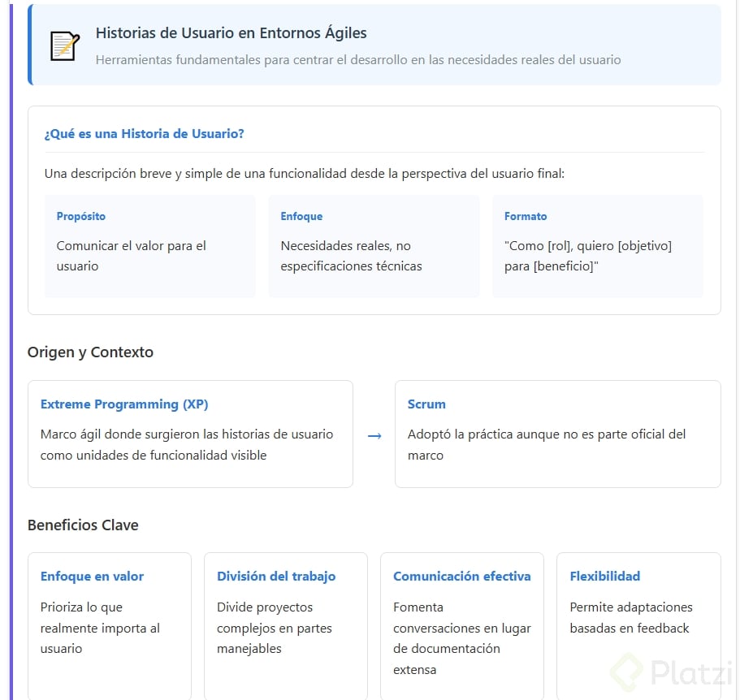Click the Como [rol], quiero [objetivo] format text
Viewport: 740px width, 700px height.
[588, 256]
